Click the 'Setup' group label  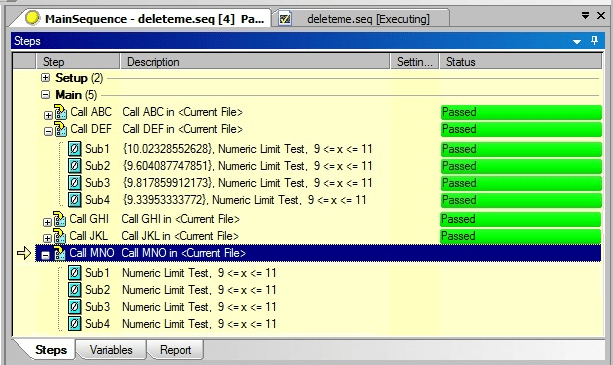(71, 78)
